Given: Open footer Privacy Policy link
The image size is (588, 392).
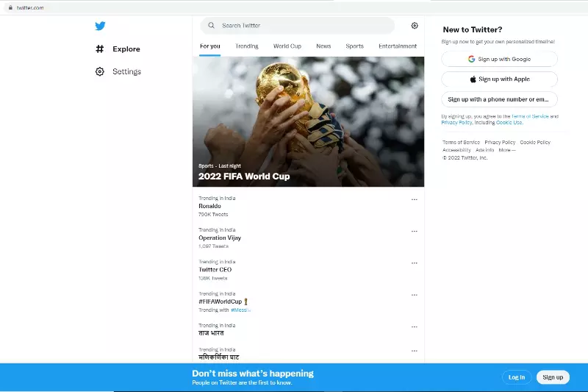Looking at the screenshot, I should (500, 143).
